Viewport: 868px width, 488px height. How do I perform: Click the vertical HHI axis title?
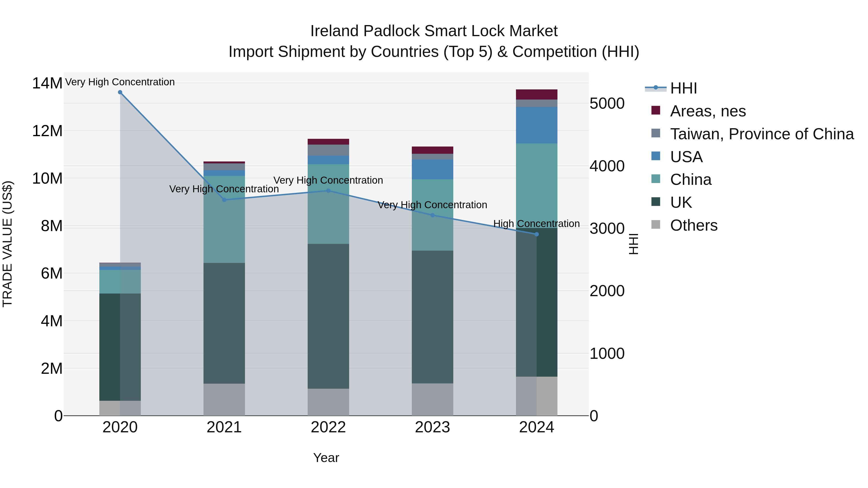[x=634, y=244]
